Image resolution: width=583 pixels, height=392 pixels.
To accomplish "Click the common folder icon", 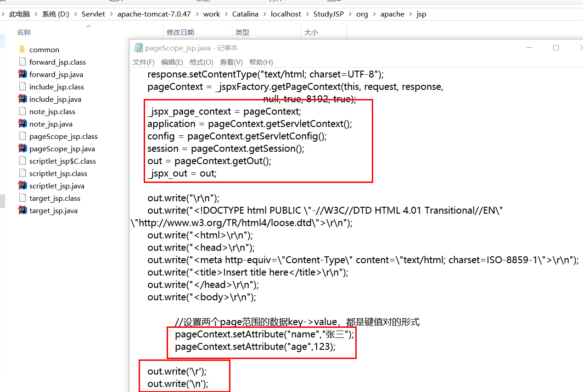I will coord(22,50).
